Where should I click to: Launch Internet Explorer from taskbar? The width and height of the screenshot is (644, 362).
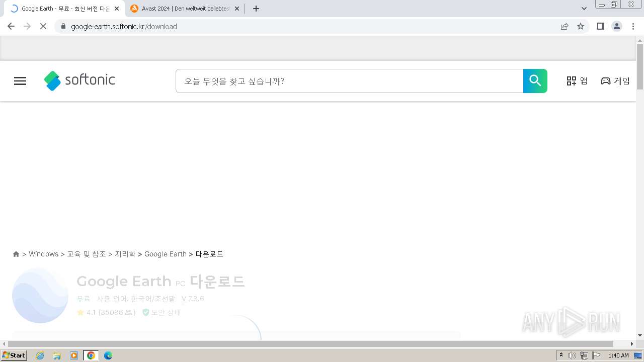40,355
